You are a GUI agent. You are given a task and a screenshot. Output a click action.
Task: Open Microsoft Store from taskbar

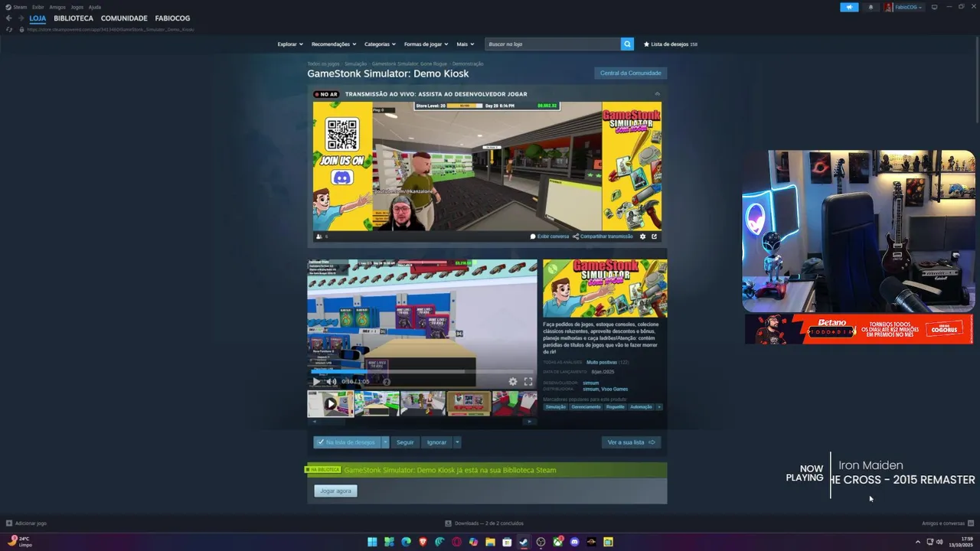(x=507, y=542)
